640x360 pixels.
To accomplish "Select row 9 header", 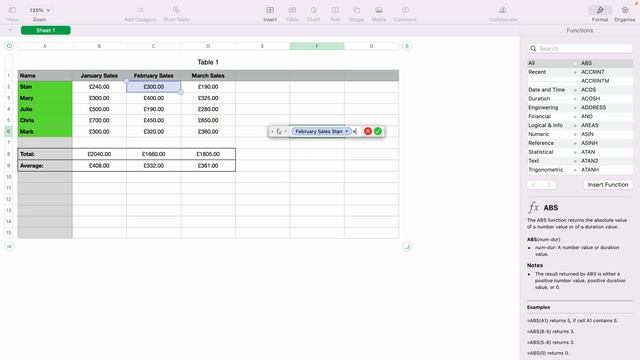I will pos(9,165).
